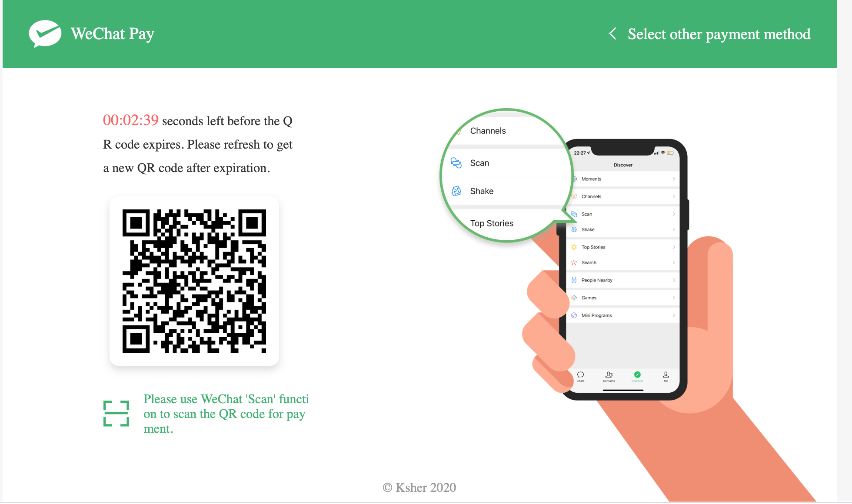Click the Shake menu icon

(456, 191)
